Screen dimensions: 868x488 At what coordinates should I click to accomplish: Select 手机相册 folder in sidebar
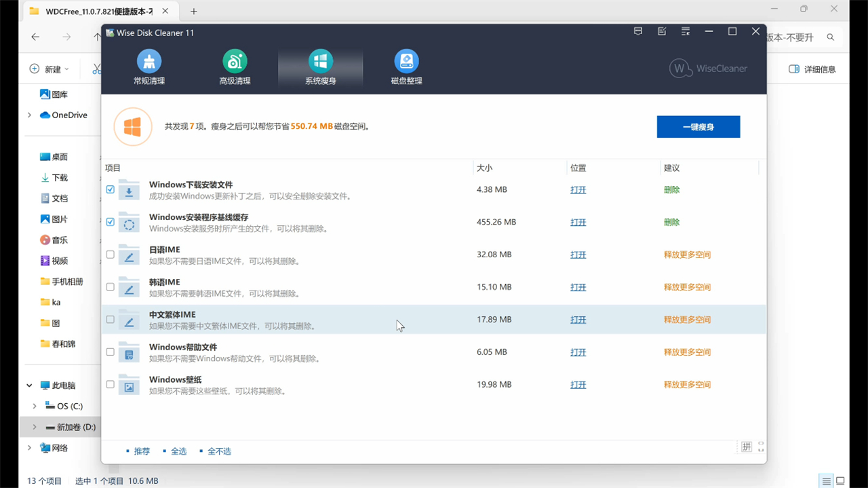pyautogui.click(x=62, y=282)
